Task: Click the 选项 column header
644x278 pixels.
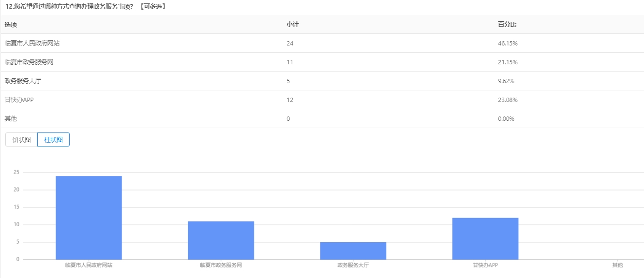Action: tap(11, 25)
